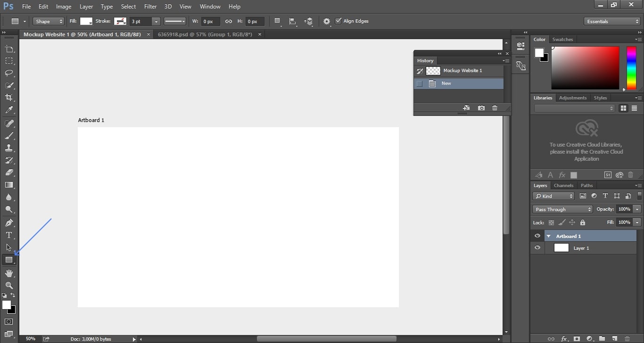Open the Filter menu
644x343 pixels.
(150, 7)
